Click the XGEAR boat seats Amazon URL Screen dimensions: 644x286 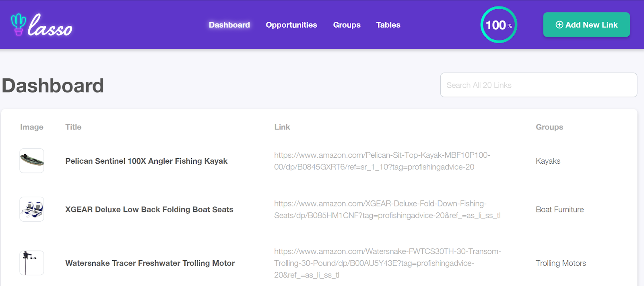point(388,210)
